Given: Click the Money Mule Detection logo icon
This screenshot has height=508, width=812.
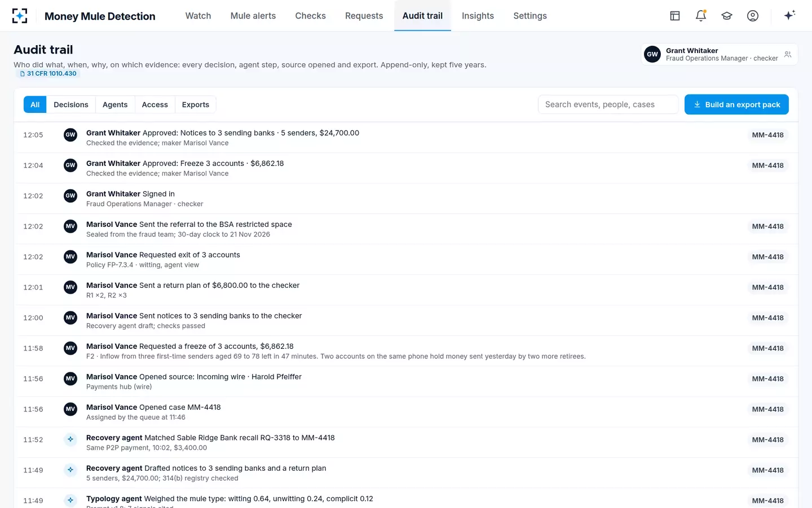Looking at the screenshot, I should (x=20, y=16).
